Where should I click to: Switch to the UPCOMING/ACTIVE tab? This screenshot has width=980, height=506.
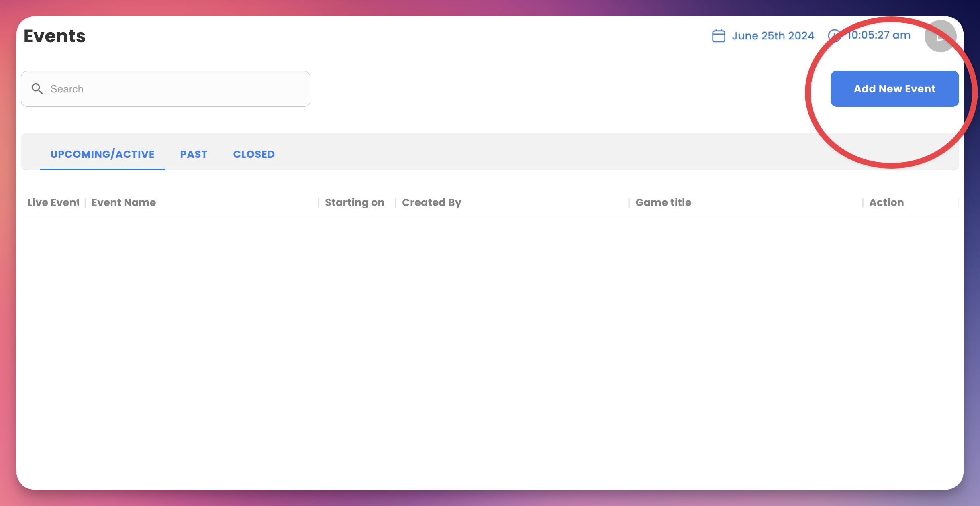[x=102, y=154]
